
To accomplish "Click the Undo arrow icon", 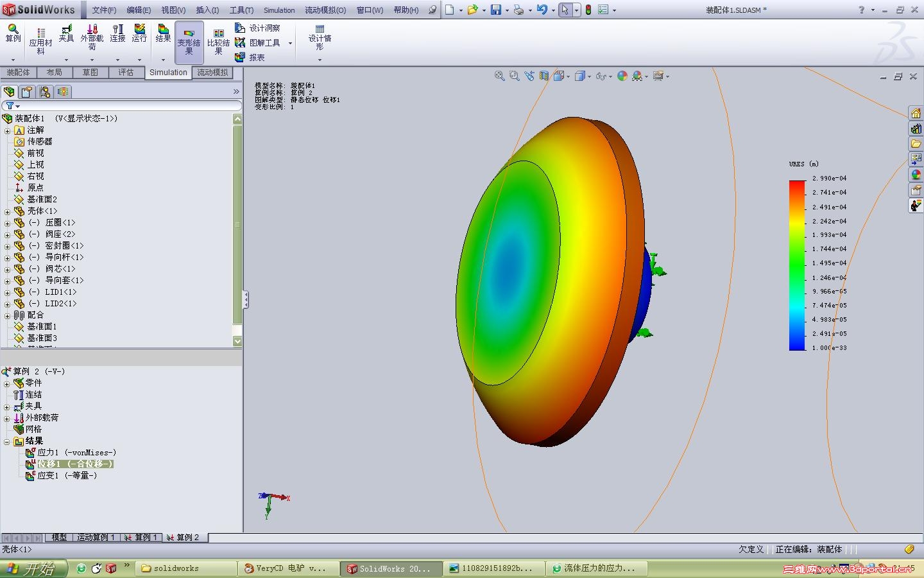I will (x=542, y=10).
